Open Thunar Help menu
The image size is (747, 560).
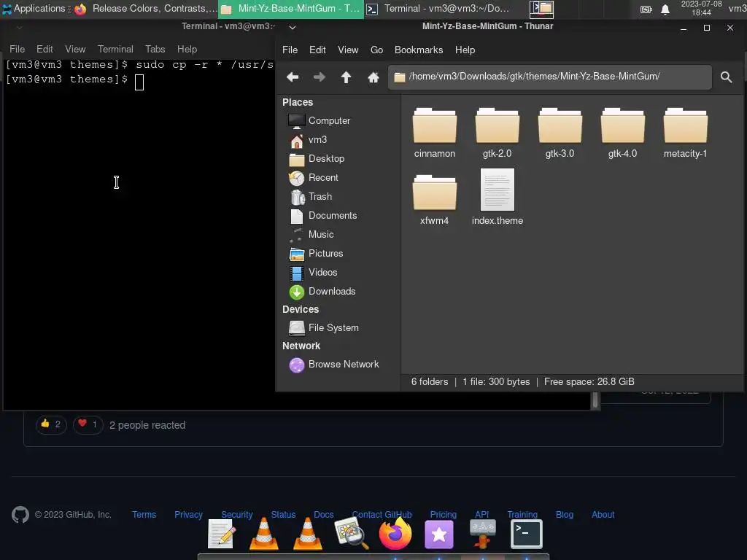(x=465, y=50)
